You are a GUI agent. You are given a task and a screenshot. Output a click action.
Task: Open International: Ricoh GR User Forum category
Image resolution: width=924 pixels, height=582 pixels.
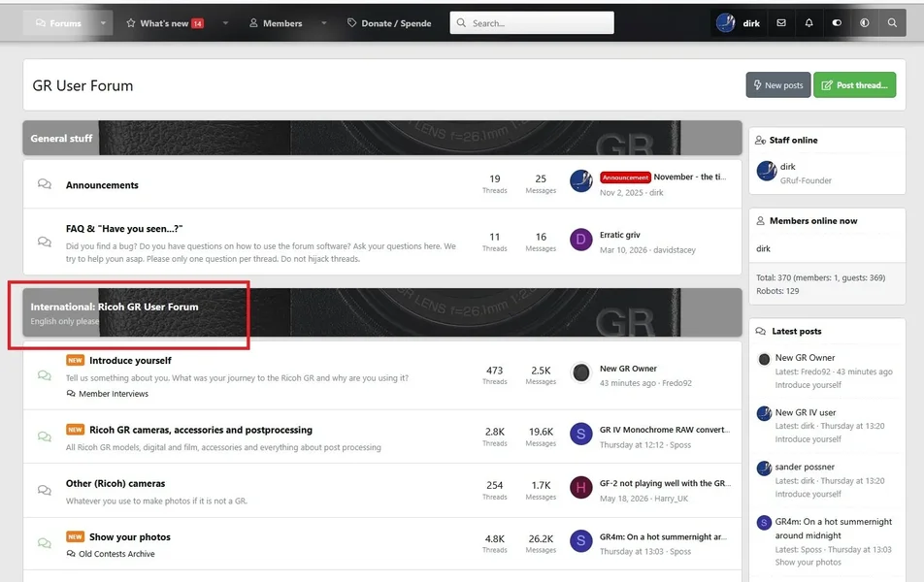(x=115, y=307)
